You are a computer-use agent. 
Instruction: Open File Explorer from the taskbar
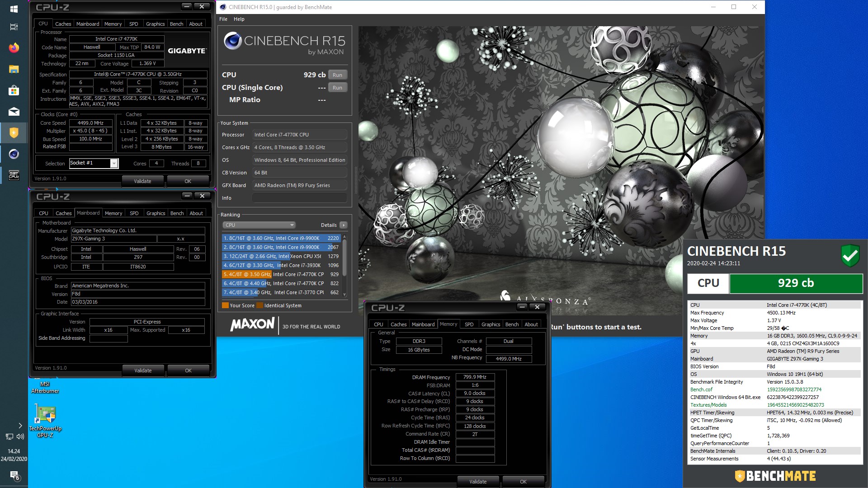(14, 69)
